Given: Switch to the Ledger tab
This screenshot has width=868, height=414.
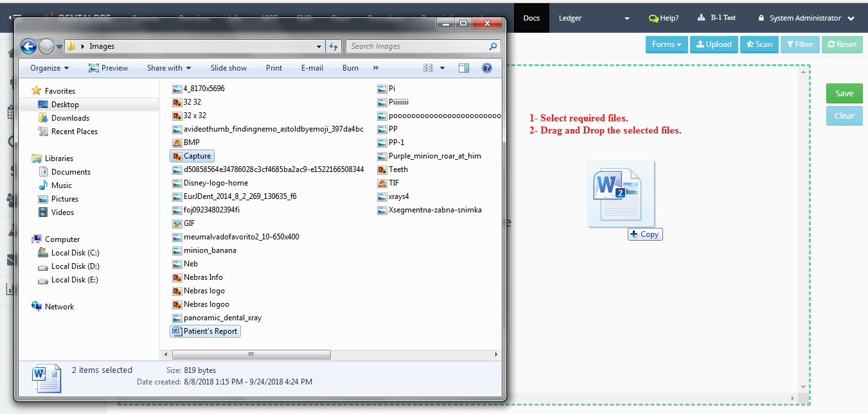Looking at the screenshot, I should 570,18.
